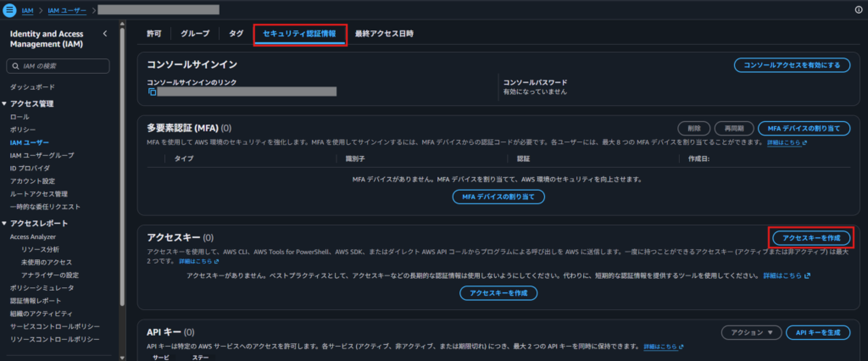Click the sidebar vertical scrollbar

click(122, 166)
